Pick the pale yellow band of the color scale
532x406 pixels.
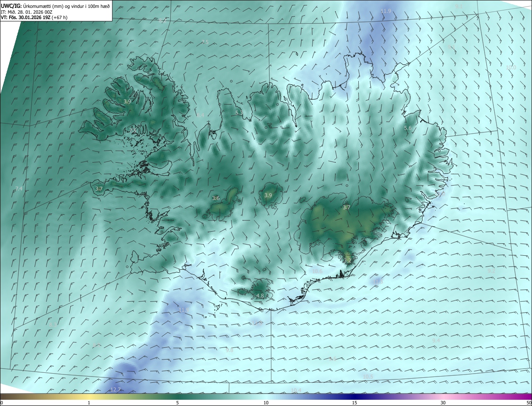pos(89,396)
